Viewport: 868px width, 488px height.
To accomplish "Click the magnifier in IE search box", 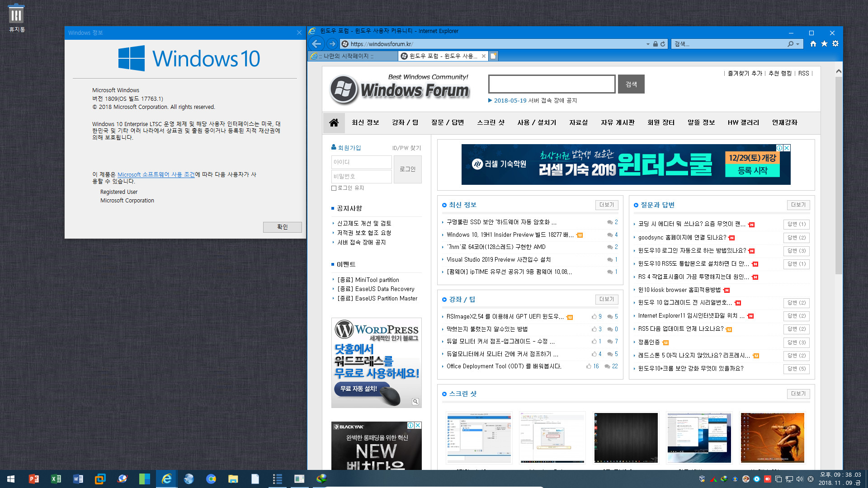I will [x=790, y=44].
